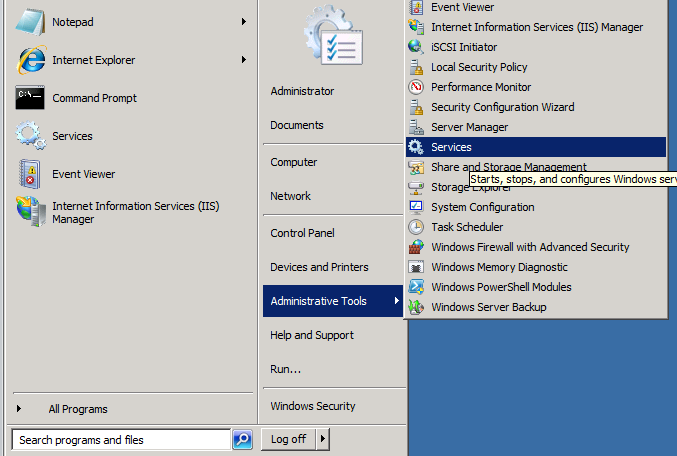The height and width of the screenshot is (456, 677).
Task: Open the Log off options arrow
Action: pos(323,439)
